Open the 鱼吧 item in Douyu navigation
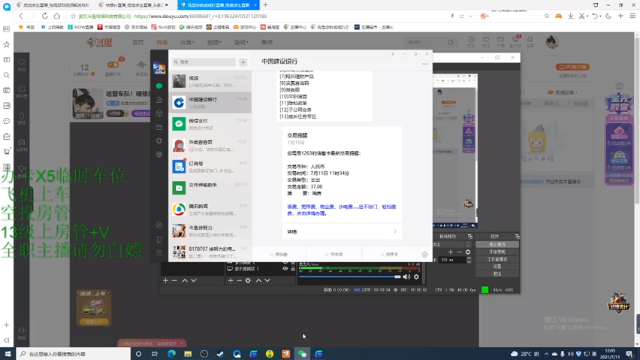The width and height of the screenshot is (640, 360). click(x=267, y=42)
